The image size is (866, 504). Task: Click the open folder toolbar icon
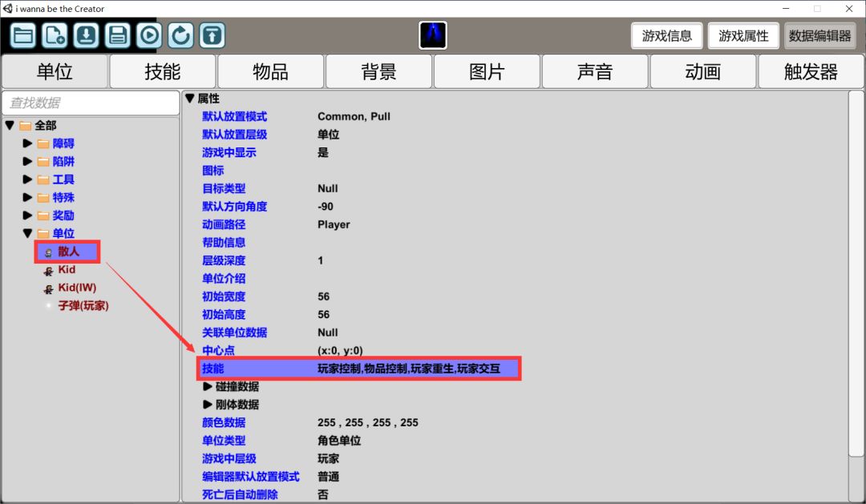click(23, 35)
